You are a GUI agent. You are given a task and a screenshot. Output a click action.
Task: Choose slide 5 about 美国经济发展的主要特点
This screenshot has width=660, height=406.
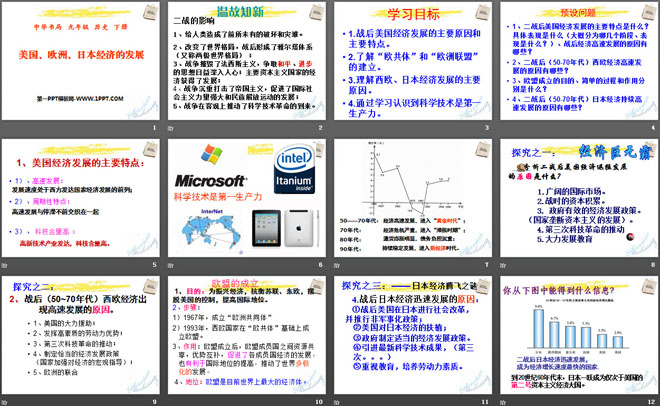pyautogui.click(x=81, y=198)
